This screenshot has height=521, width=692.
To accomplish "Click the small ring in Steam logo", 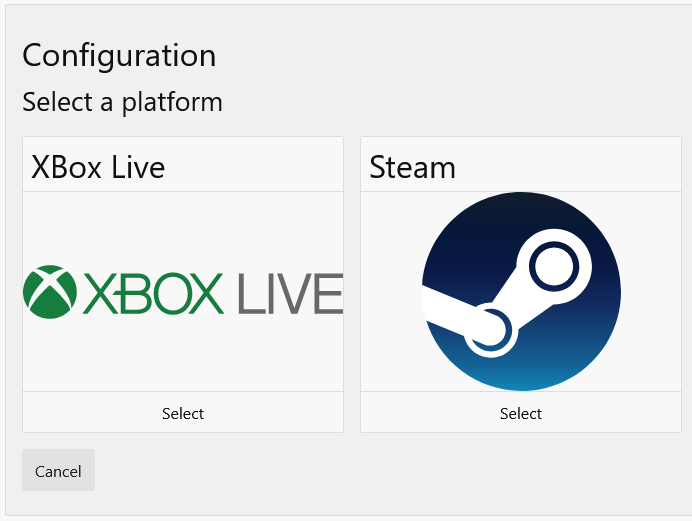I will [x=489, y=329].
